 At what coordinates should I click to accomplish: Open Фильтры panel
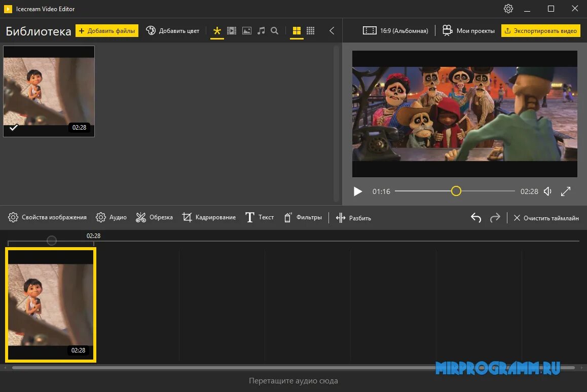click(303, 217)
